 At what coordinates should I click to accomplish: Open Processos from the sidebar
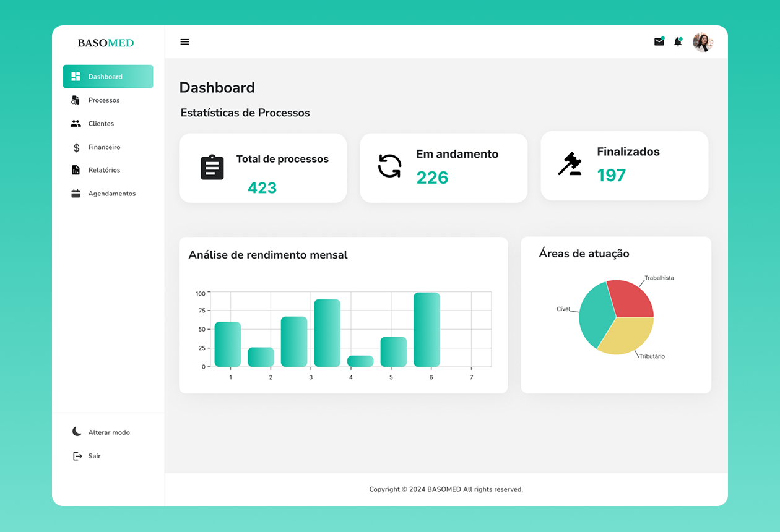[103, 100]
